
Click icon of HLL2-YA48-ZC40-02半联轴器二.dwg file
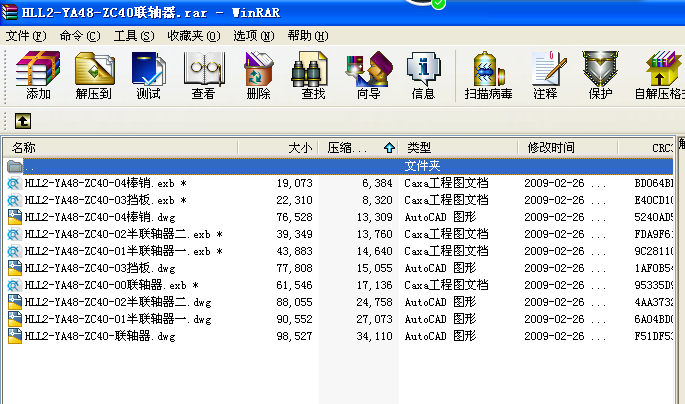(x=14, y=302)
